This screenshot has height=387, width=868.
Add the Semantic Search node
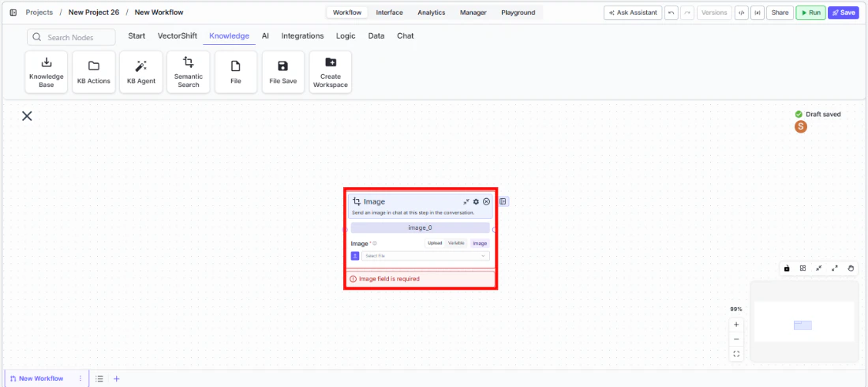coord(189,72)
